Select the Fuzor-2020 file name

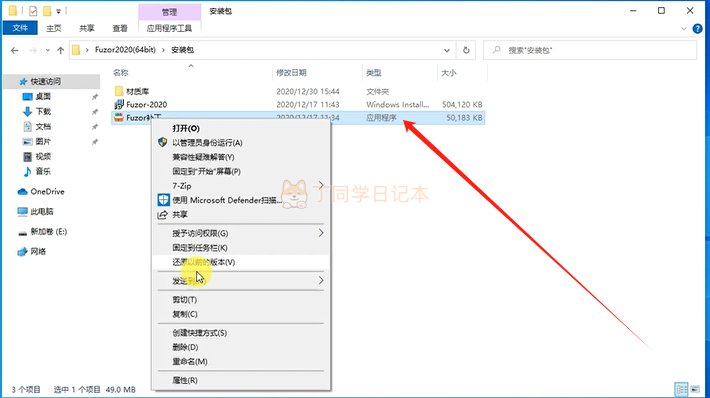click(146, 105)
